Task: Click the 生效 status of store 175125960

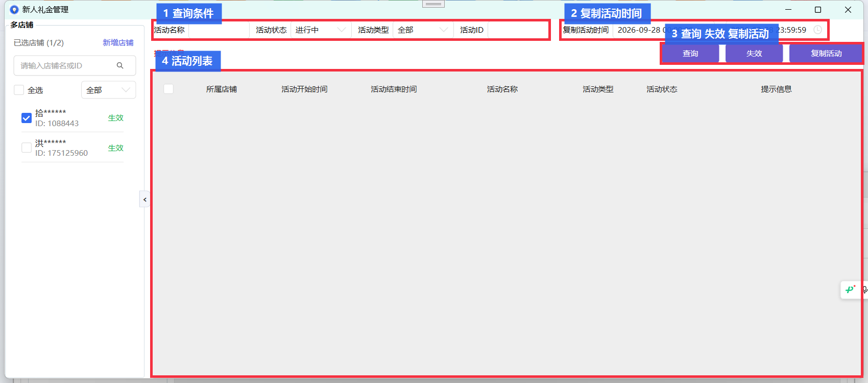Action: [x=116, y=148]
